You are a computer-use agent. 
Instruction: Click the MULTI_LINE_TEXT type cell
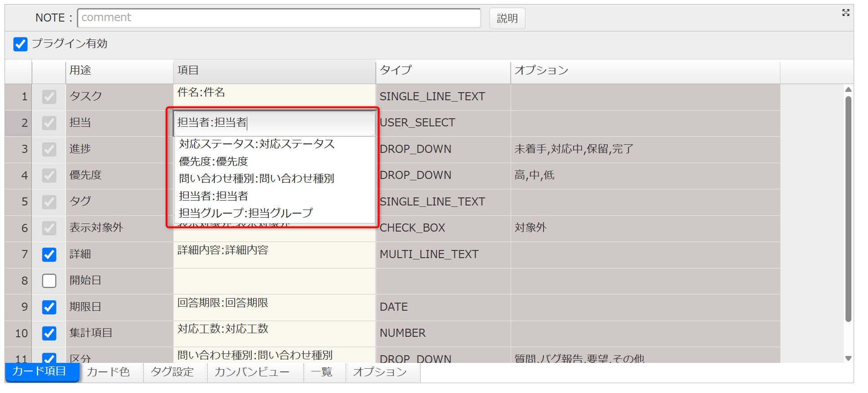click(443, 255)
